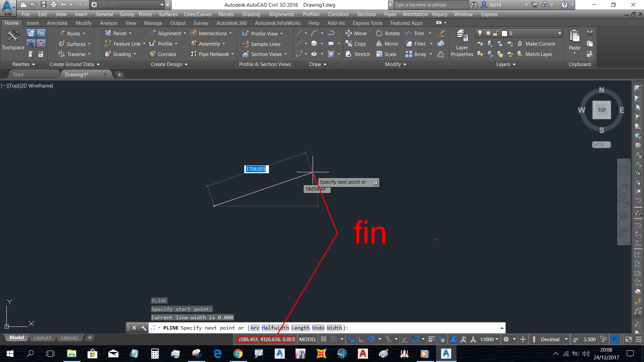Screen dimensions: 644x362
Task: Click Match Layer tool
Action: click(x=535, y=54)
